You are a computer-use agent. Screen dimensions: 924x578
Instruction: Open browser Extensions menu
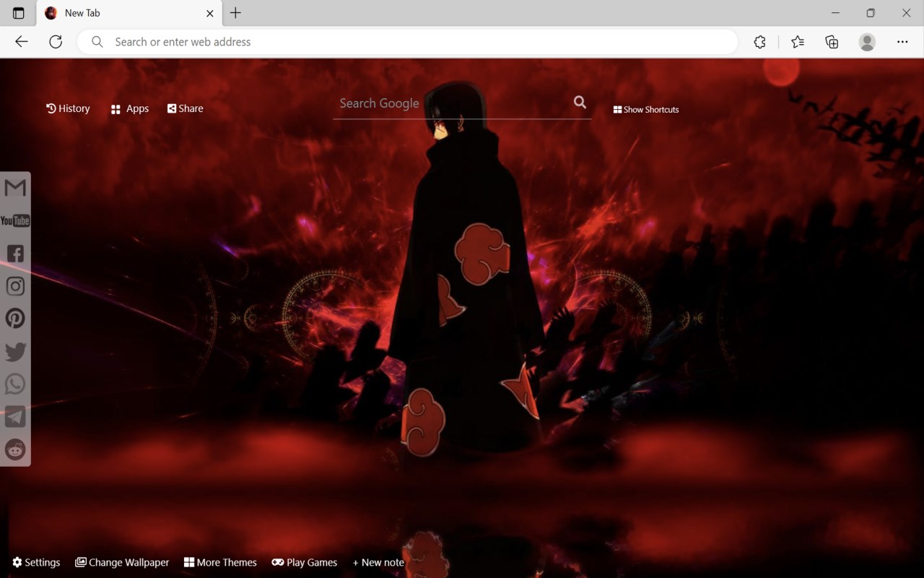click(759, 42)
